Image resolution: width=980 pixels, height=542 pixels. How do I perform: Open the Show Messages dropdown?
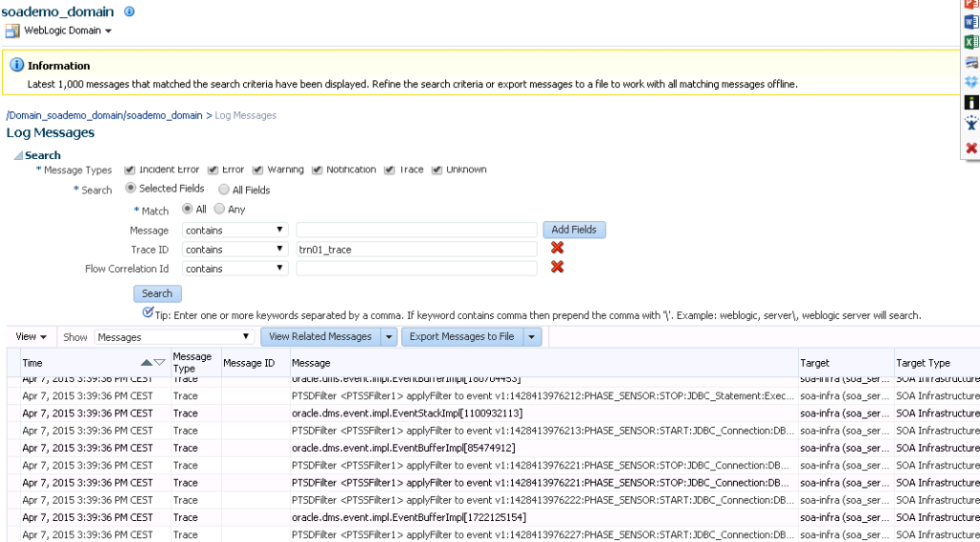pos(174,337)
